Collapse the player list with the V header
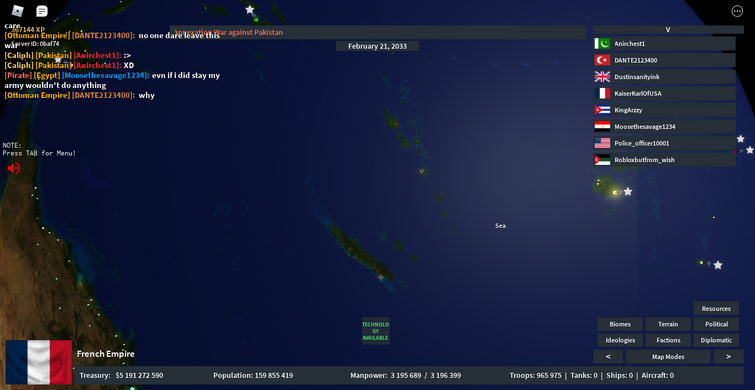The image size is (755, 390). click(668, 29)
